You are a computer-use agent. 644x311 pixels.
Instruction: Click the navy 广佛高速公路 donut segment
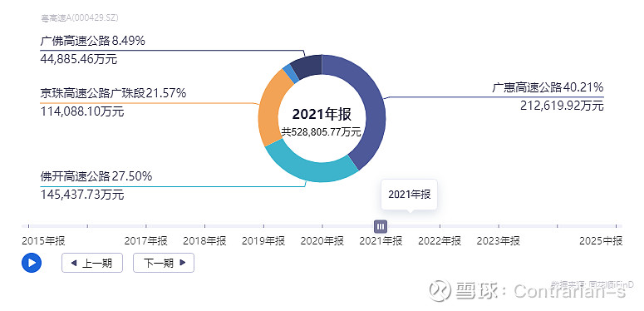(308, 67)
